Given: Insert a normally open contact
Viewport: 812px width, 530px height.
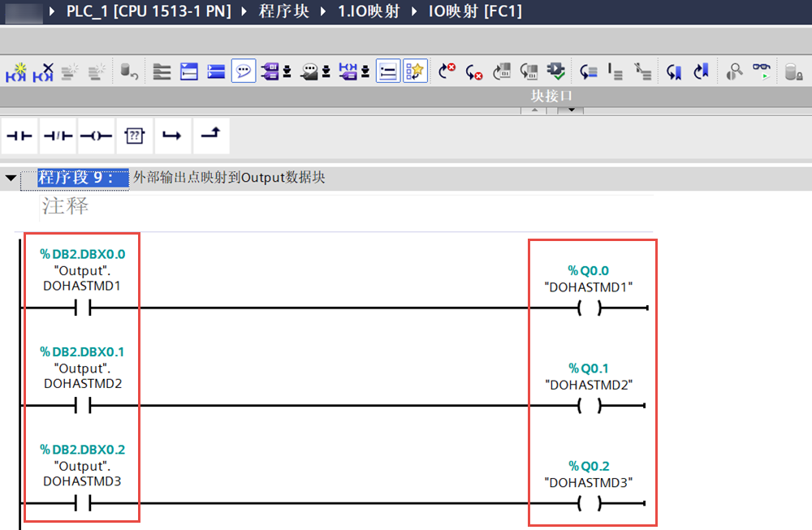Looking at the screenshot, I should coord(19,136).
